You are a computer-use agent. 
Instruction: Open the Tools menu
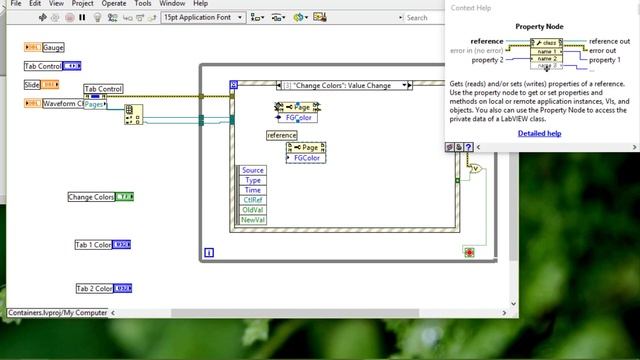pyautogui.click(x=143, y=4)
